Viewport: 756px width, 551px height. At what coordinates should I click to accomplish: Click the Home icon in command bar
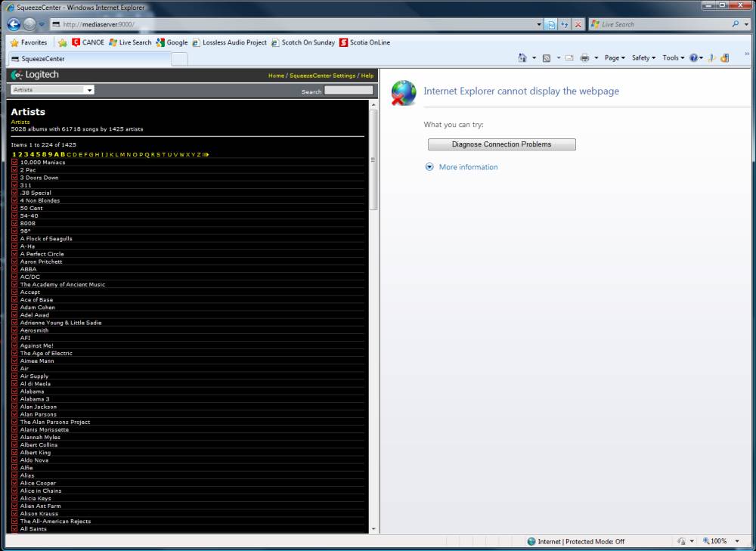coord(522,58)
